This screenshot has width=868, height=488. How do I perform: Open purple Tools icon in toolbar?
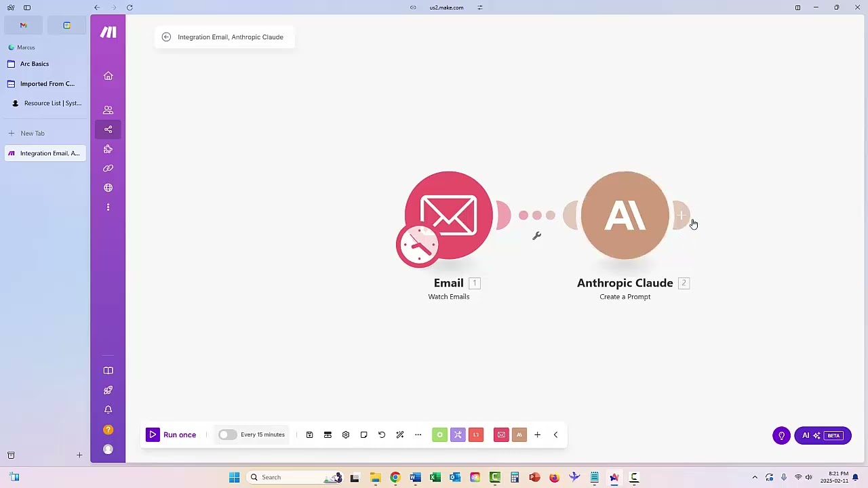[458, 435]
